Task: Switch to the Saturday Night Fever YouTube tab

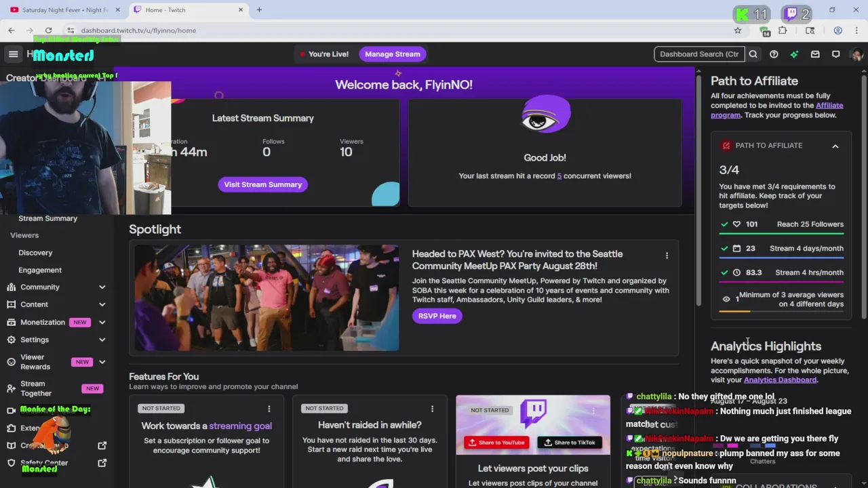Action: (x=64, y=10)
